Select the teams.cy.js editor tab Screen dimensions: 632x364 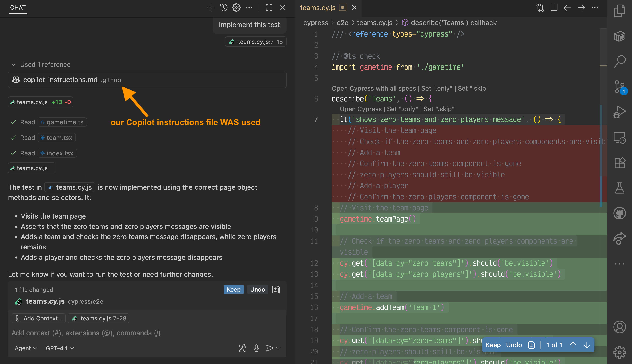click(317, 8)
